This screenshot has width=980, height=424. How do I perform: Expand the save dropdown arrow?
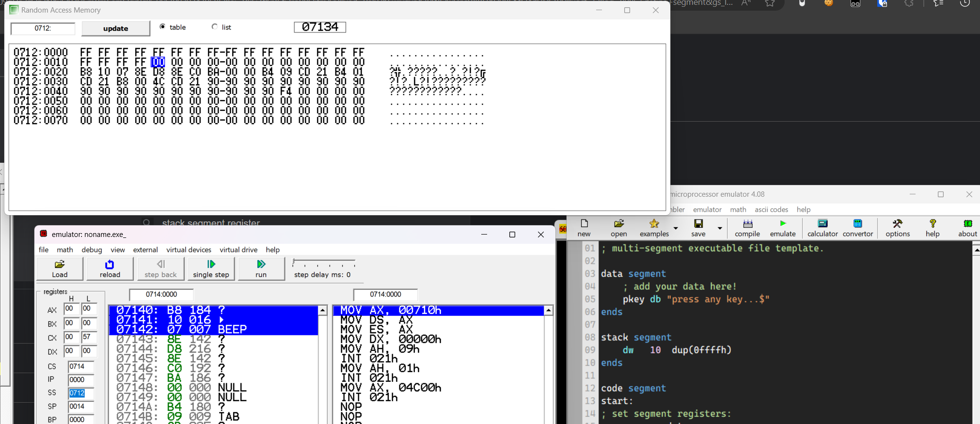(x=720, y=228)
